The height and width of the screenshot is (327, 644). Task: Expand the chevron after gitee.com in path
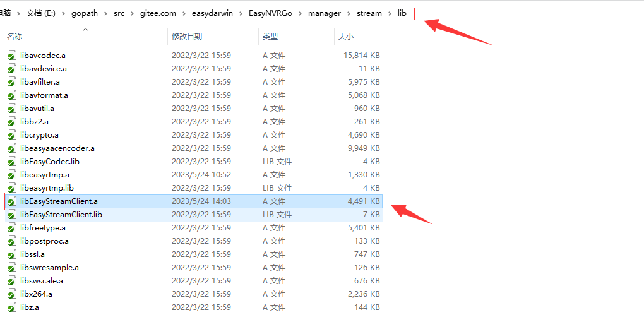pyautogui.click(x=184, y=13)
